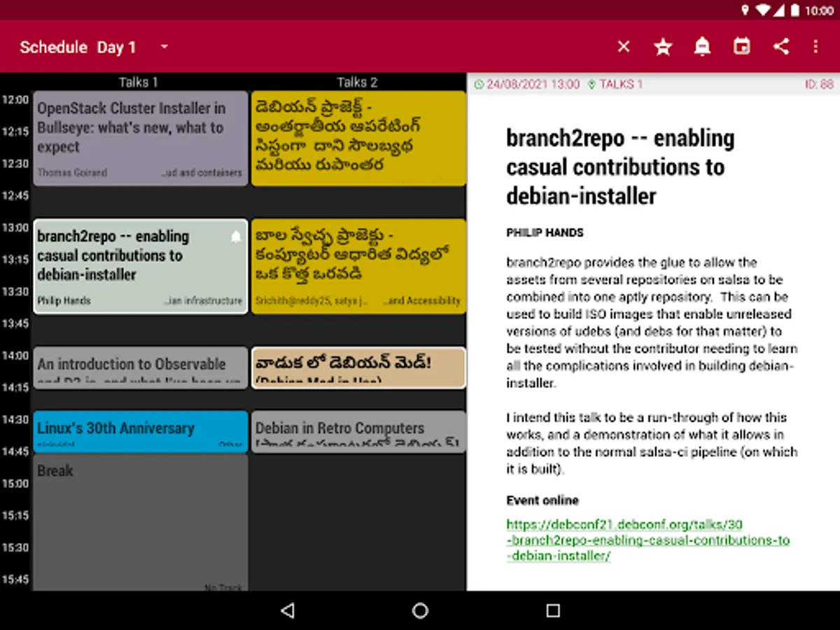Tap alarm bell on branch2repo card
The image size is (840, 630).
click(236, 237)
